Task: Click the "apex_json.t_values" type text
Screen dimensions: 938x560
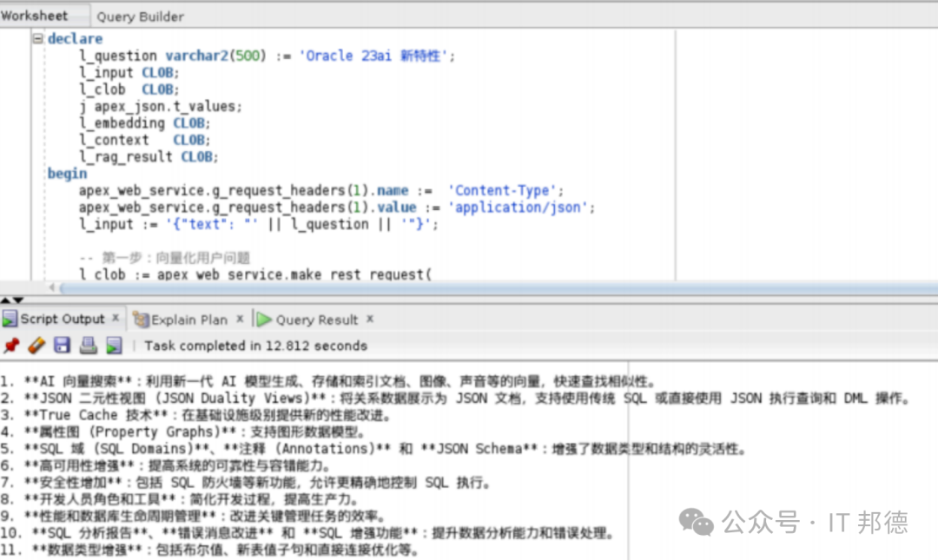Action: 164,107
